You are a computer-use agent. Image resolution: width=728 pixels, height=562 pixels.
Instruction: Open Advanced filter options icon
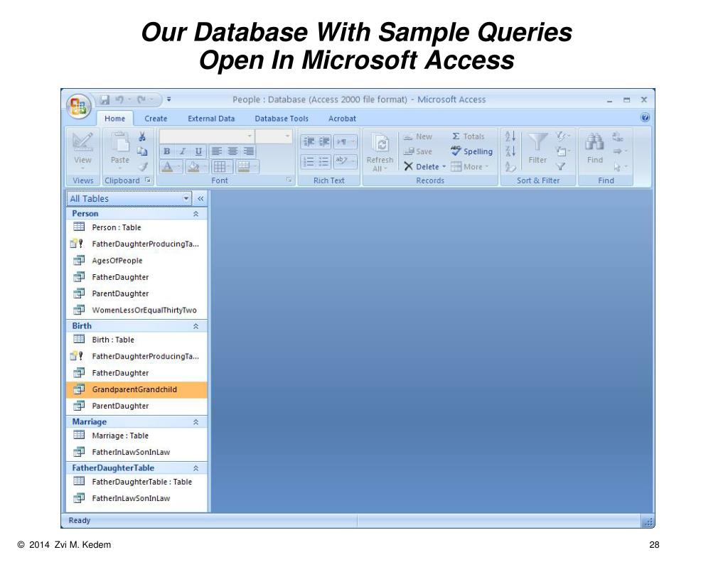pos(562,151)
